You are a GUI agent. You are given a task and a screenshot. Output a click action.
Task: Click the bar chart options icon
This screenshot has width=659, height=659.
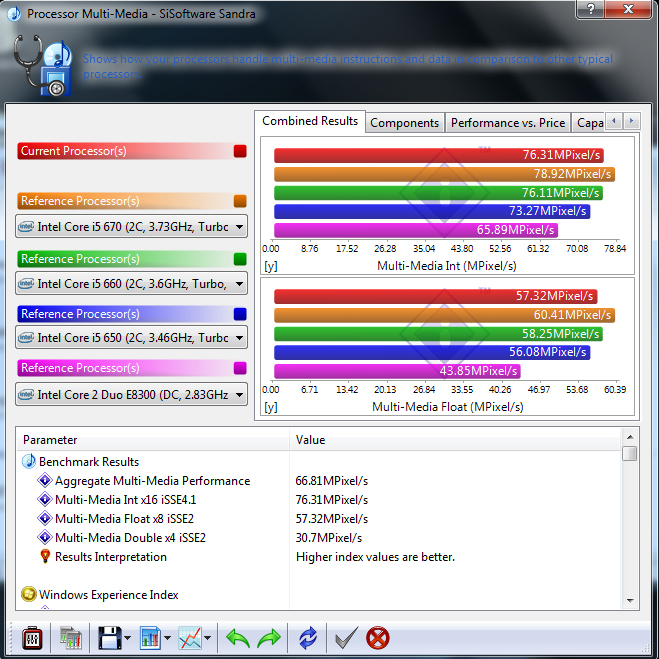[150, 638]
